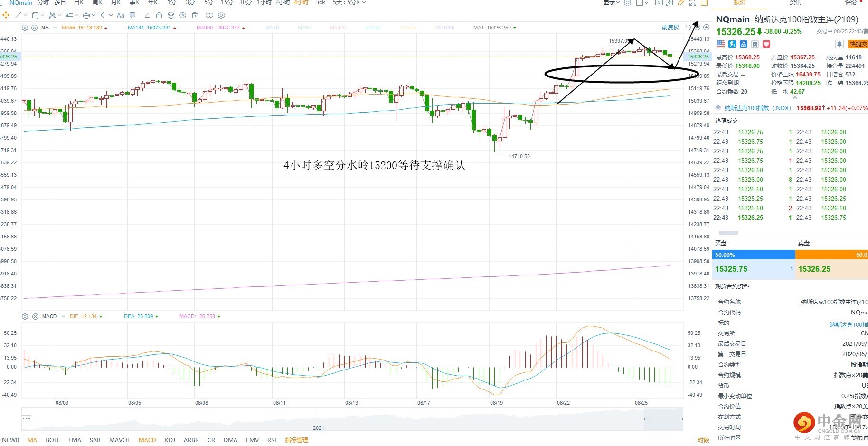This screenshot has height=446, width=868.
Task: Remove the MA indicator with its X icon
Action: pos(34,28)
